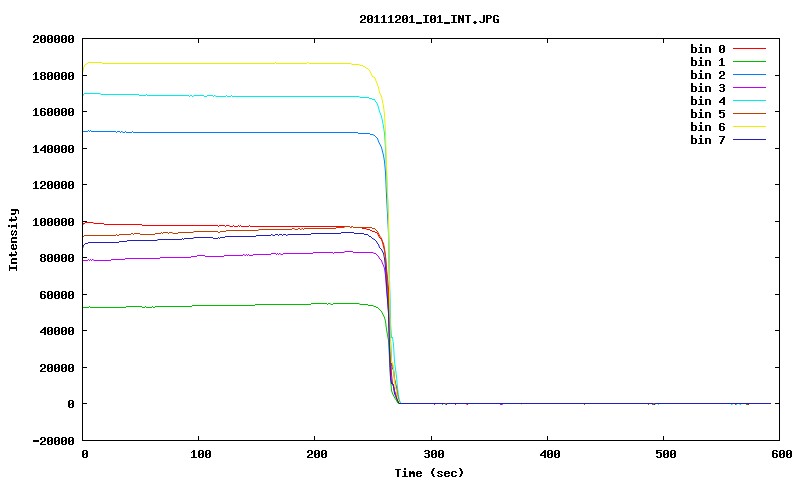
Task: Select the 'bin 7' legend label
Action: click(x=708, y=140)
